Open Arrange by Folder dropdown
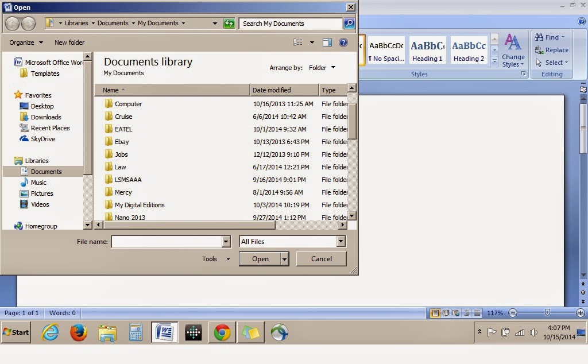This screenshot has width=588, height=364. [322, 68]
